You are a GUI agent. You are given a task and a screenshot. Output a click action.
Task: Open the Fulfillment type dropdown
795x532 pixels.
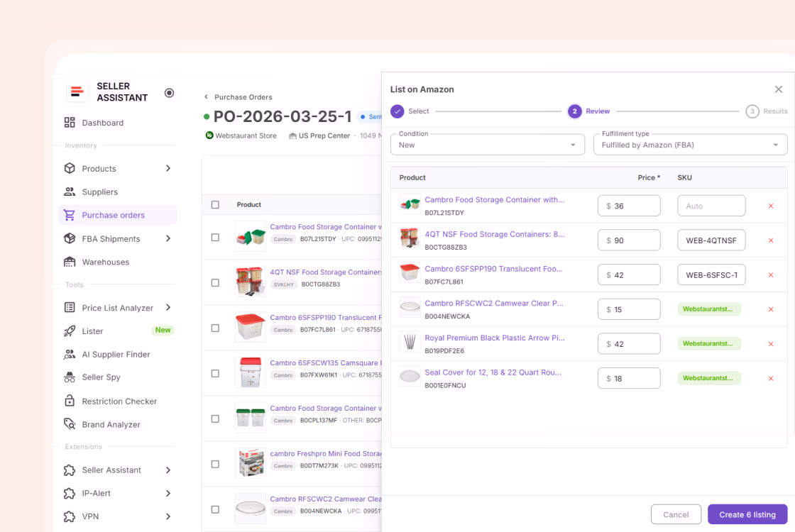[x=690, y=145]
